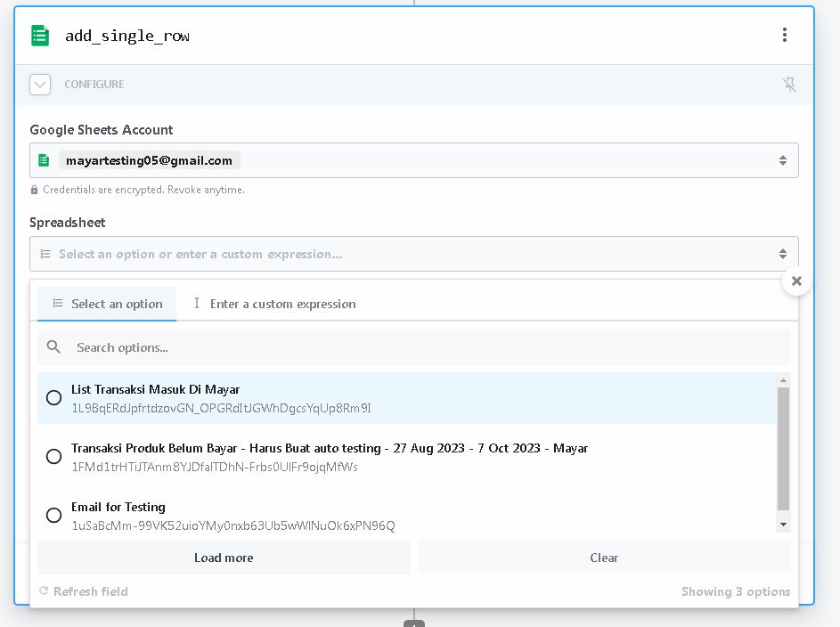The image size is (840, 627).
Task: Switch to Select an option tab
Action: click(x=107, y=304)
